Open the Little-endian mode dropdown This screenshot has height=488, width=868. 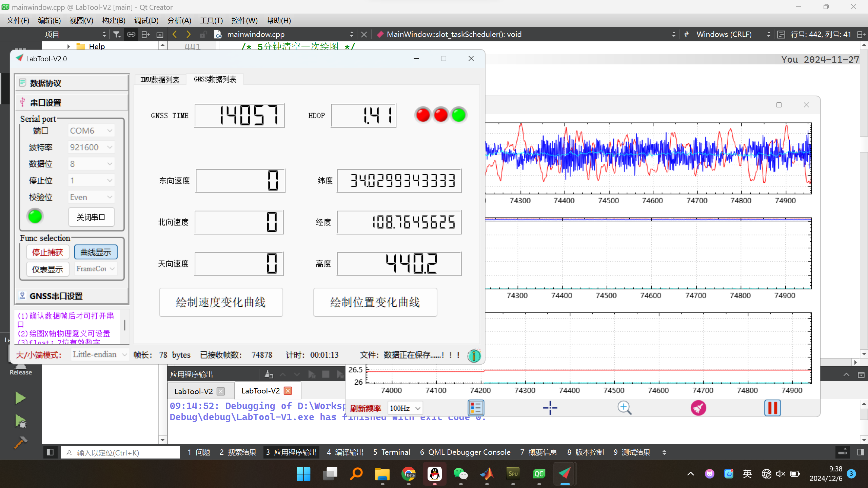coord(100,354)
